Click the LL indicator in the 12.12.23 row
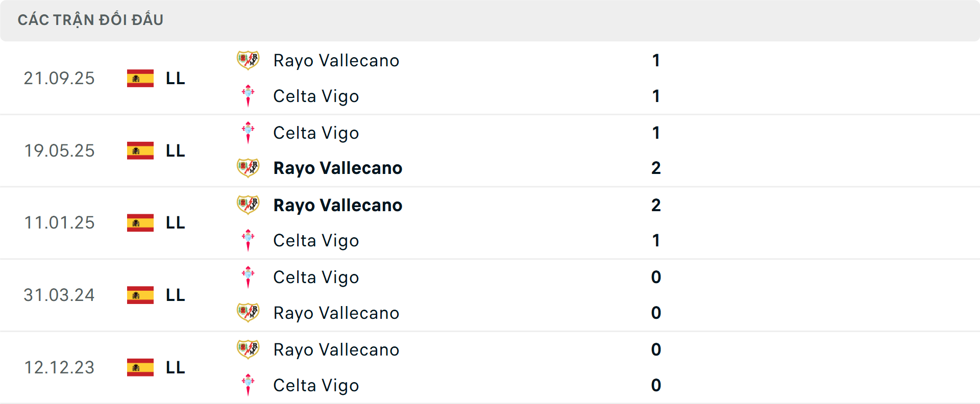980x404 pixels. click(x=175, y=367)
